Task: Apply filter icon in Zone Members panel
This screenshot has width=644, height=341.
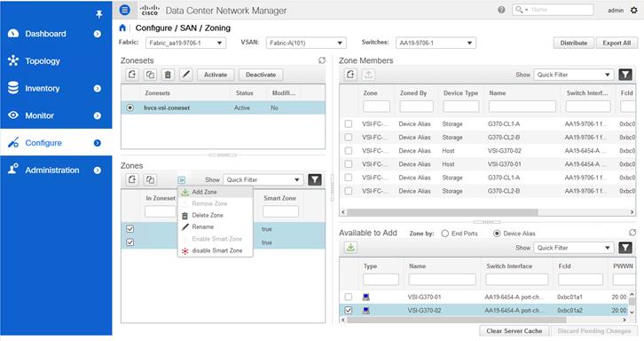Action: click(625, 75)
